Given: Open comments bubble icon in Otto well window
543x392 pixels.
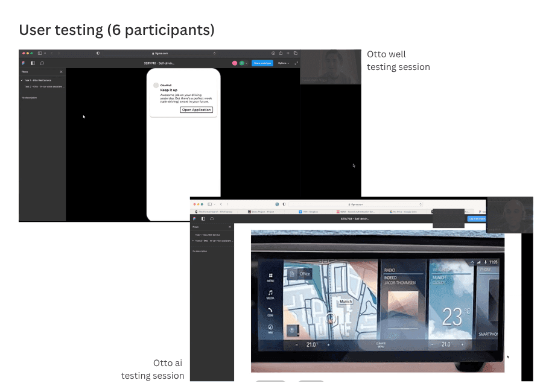Looking at the screenshot, I should pos(42,63).
